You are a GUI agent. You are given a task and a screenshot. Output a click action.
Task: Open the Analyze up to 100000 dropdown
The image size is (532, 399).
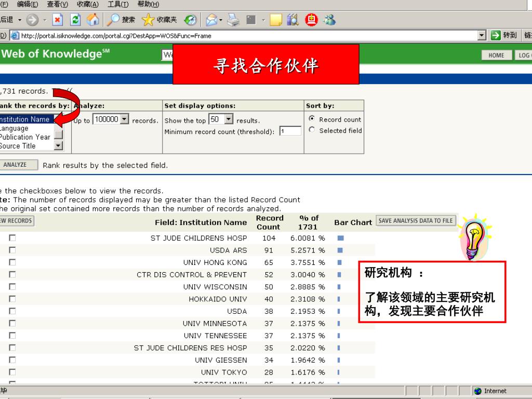pos(124,119)
